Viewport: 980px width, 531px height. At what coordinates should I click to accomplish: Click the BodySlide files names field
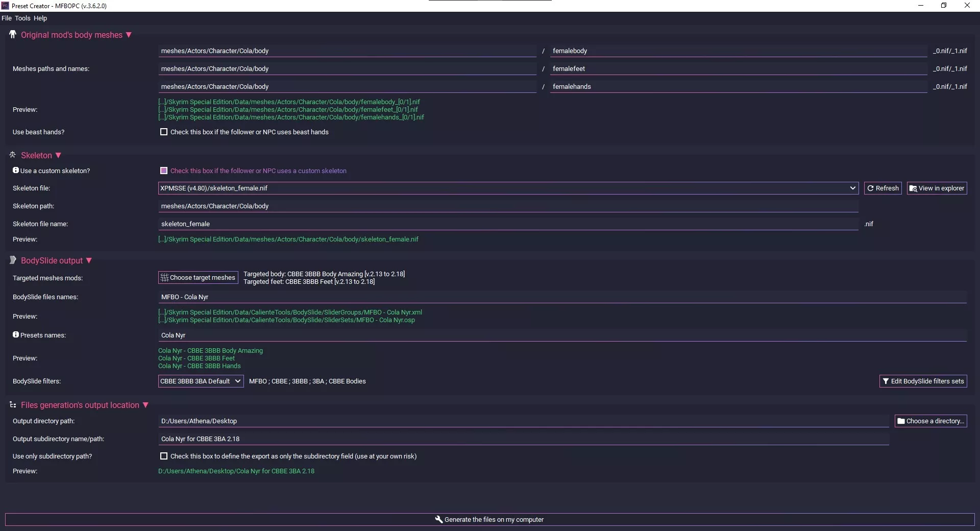coord(562,297)
